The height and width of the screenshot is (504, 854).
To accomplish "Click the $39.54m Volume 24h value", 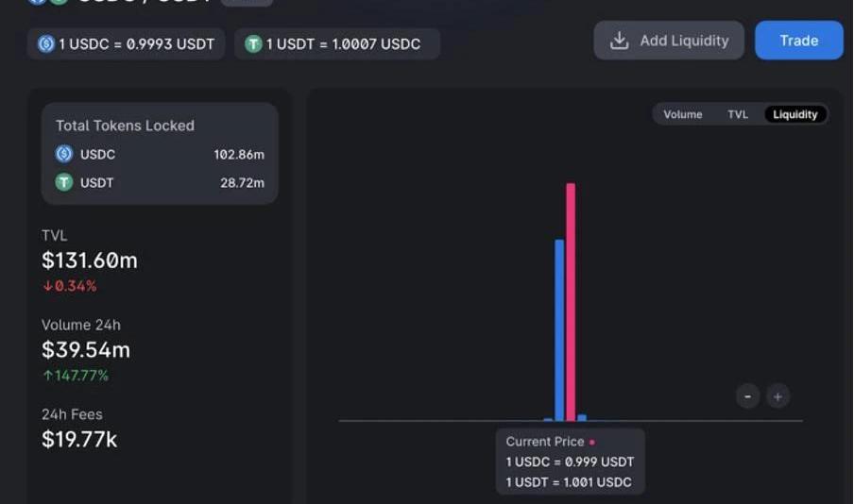I will pos(86,350).
